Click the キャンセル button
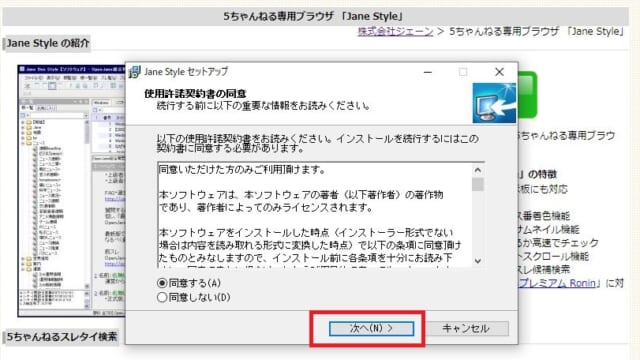The height and width of the screenshot is (360, 640). [x=466, y=329]
